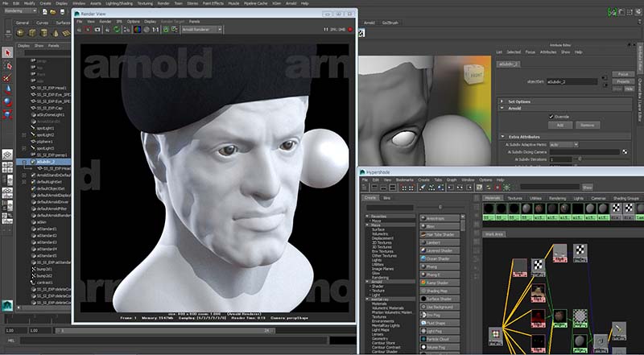Click the checker map button beside Dicing Camera
Screen dimensions: 644x355
tap(625, 151)
